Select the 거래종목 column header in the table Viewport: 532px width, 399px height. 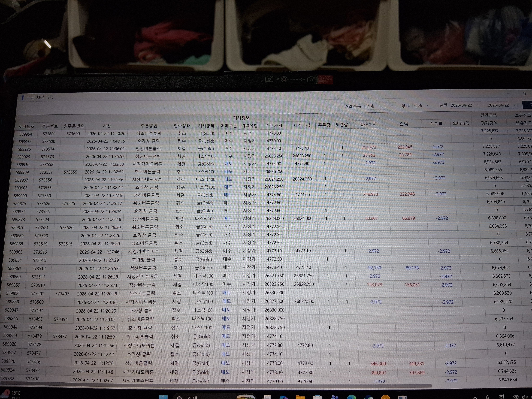(206, 126)
